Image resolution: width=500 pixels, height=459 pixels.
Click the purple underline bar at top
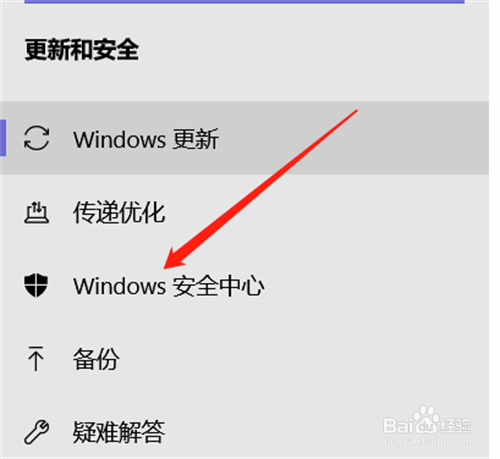[x=244, y=2]
